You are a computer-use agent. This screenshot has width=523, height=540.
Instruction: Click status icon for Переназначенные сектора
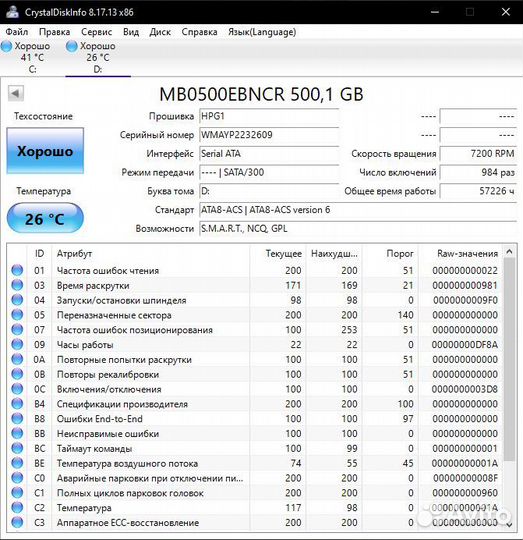(17, 314)
